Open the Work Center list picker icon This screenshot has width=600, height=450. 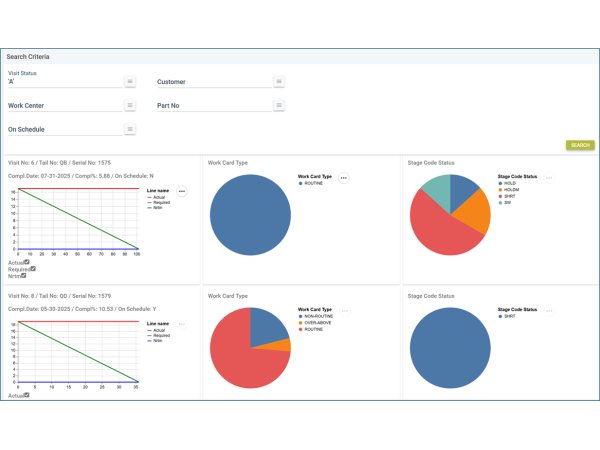coord(130,105)
